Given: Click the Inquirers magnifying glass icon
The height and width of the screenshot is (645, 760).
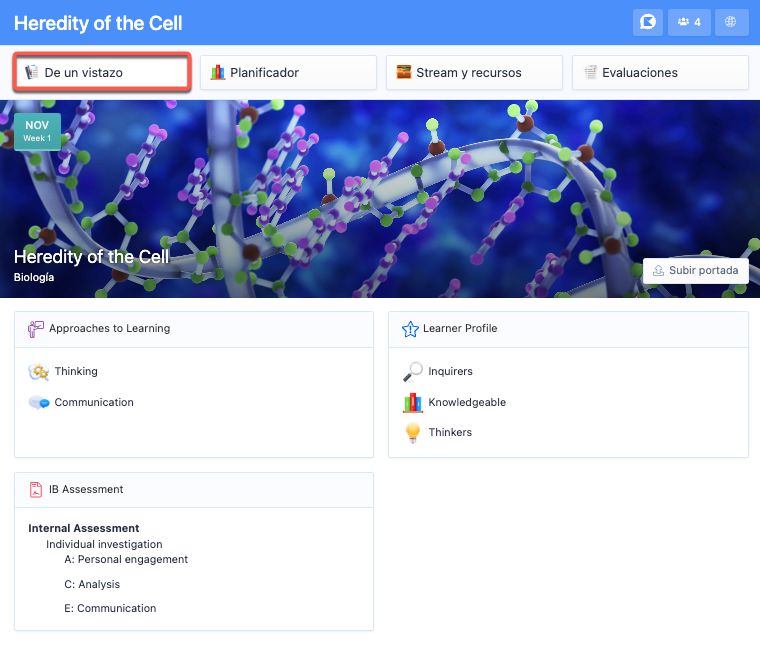Looking at the screenshot, I should tap(412, 372).
